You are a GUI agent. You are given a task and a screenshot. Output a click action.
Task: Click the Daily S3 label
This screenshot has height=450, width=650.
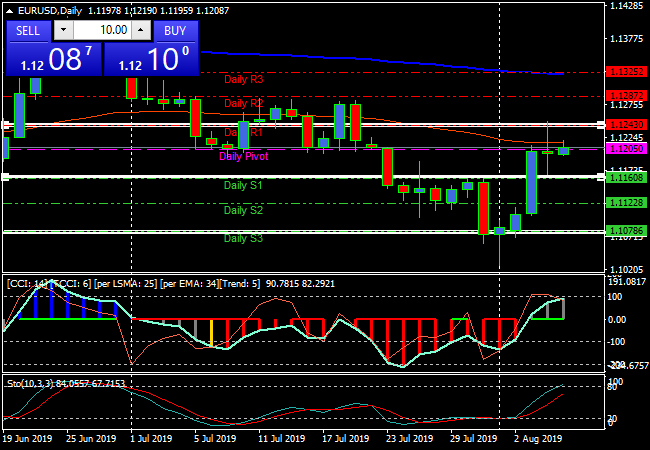(243, 238)
